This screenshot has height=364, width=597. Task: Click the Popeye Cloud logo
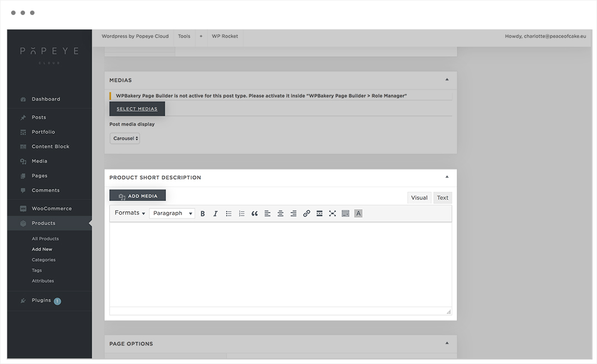[x=50, y=55]
